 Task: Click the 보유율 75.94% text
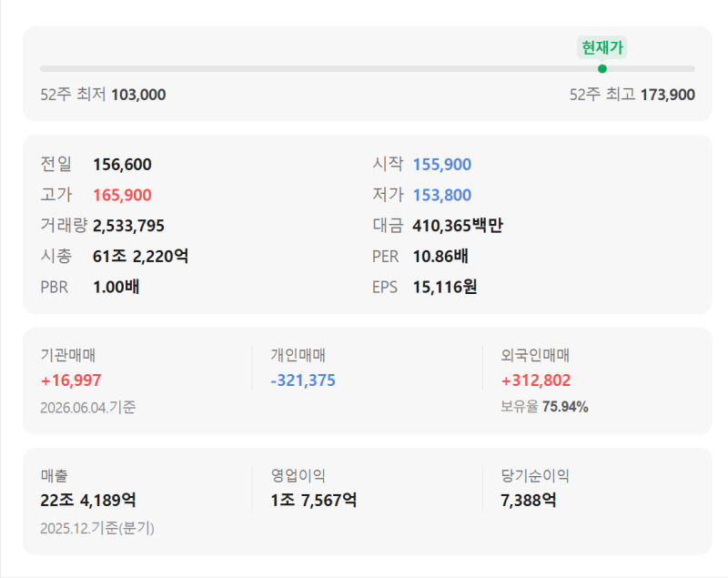click(x=544, y=407)
